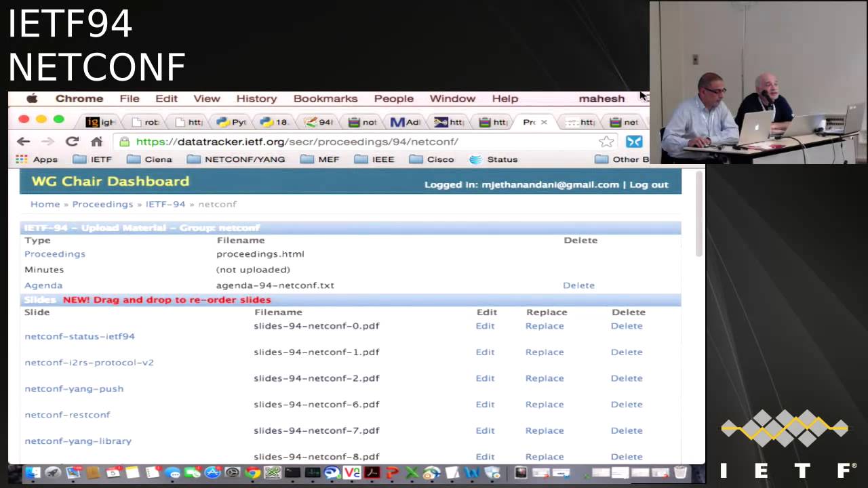Image resolution: width=868 pixels, height=488 pixels.
Task: Expand the MEF bookmarks folder
Action: (x=319, y=159)
